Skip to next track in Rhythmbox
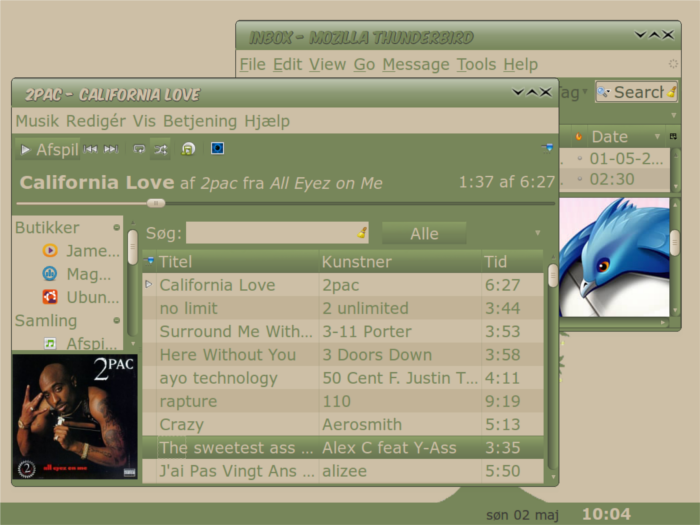The width and height of the screenshot is (700, 525). [x=111, y=149]
